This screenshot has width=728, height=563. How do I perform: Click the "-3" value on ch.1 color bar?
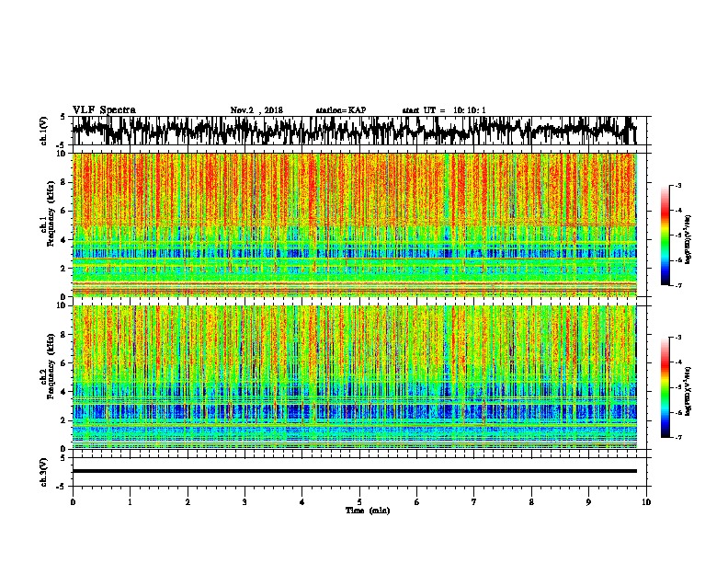coord(678,185)
